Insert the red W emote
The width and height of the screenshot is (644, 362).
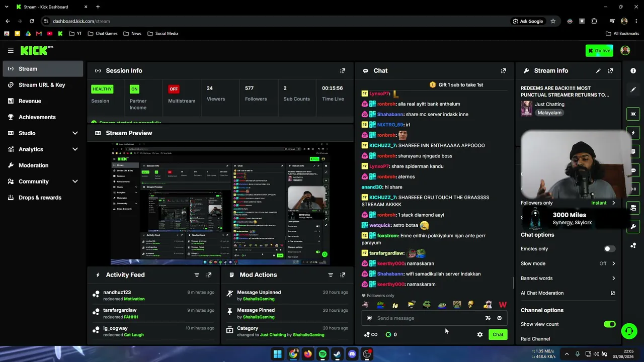(503, 305)
